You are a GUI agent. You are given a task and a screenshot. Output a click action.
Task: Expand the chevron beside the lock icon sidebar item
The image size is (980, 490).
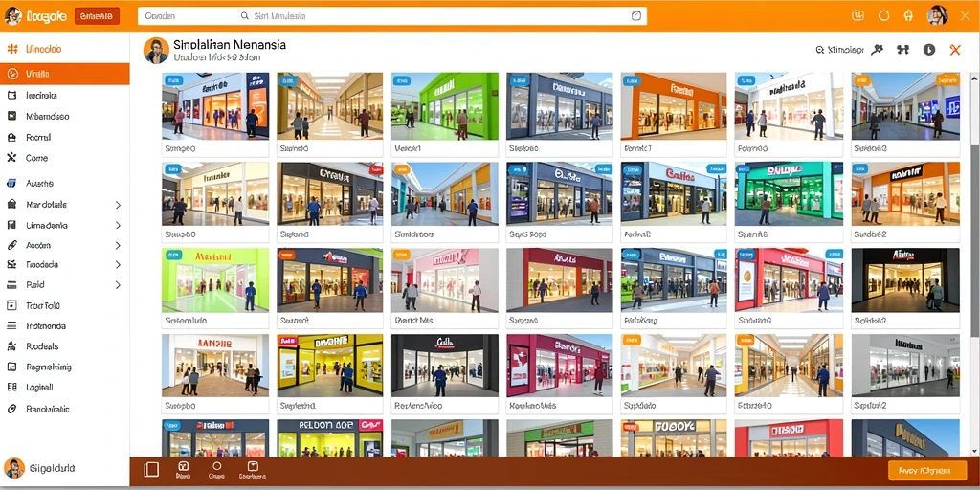pos(118,205)
